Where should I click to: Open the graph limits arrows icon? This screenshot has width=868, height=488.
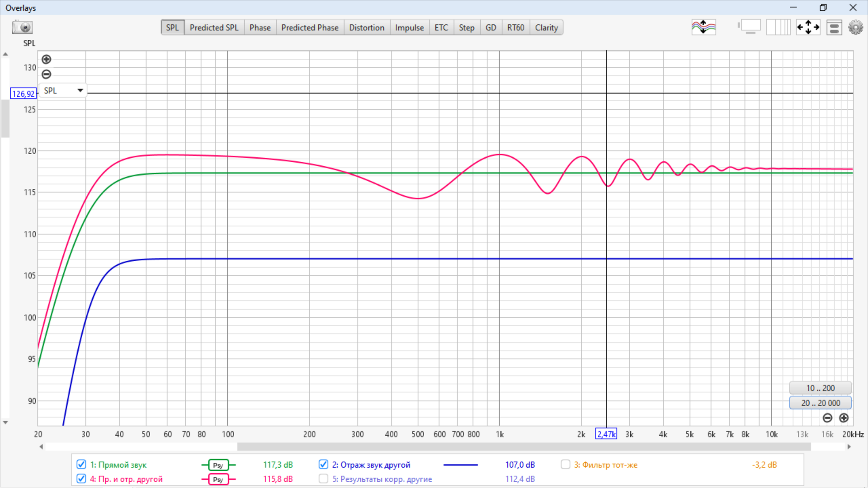tap(808, 27)
